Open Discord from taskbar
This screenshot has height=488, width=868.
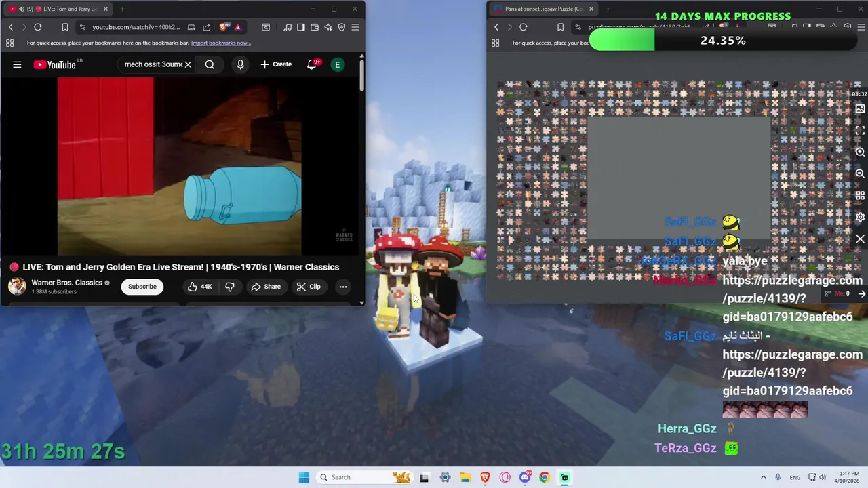point(525,477)
